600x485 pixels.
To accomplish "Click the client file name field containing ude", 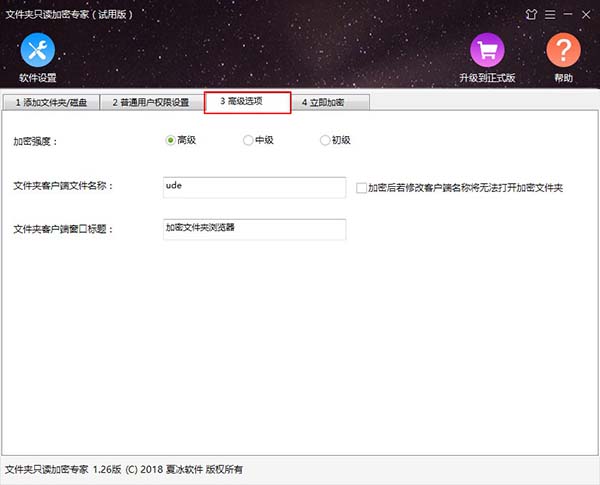I will coord(253,186).
